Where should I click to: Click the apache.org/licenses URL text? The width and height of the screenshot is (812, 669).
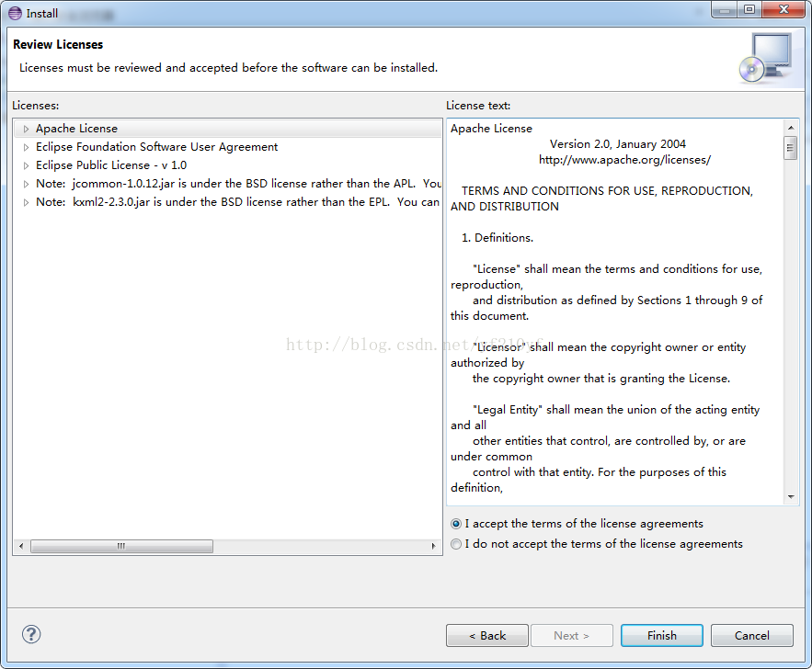(x=624, y=160)
